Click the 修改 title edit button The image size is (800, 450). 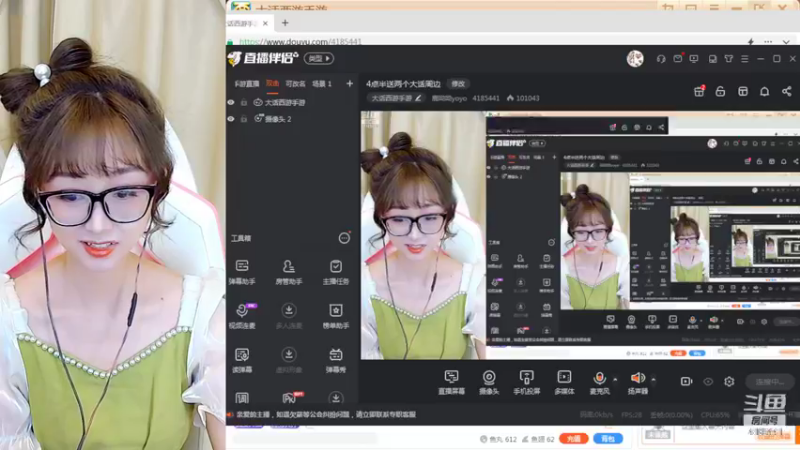(x=458, y=84)
